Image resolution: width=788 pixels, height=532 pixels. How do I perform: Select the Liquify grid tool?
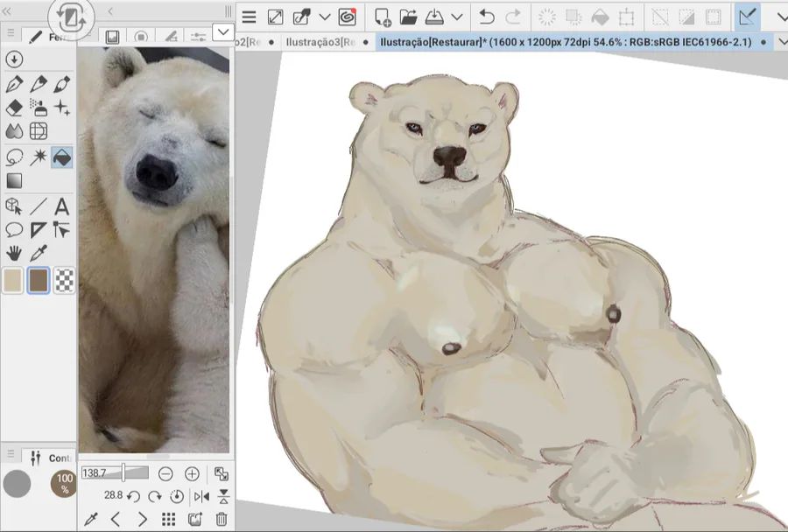point(39,131)
